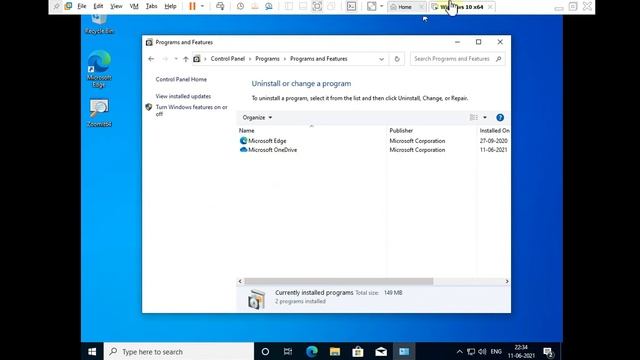This screenshot has height=360, width=640.
Task: Click the VMware Workstation logo icon
Action: 69,6
